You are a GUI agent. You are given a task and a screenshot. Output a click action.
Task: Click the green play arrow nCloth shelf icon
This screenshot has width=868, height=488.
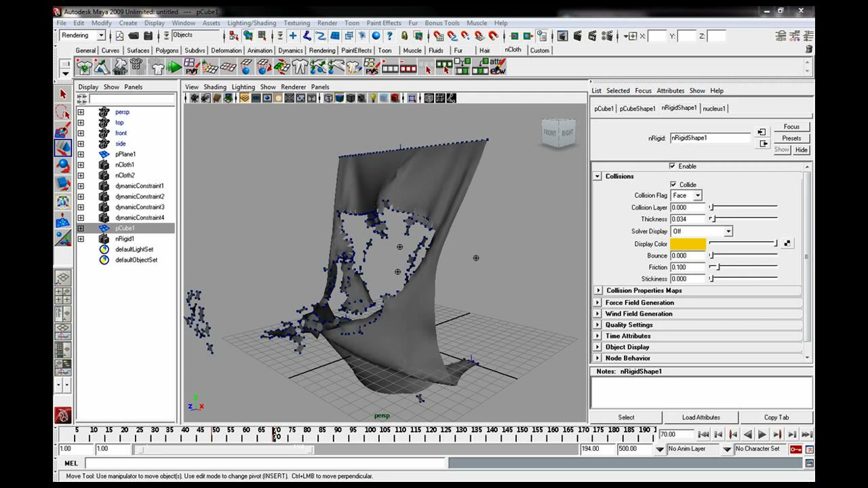click(175, 67)
